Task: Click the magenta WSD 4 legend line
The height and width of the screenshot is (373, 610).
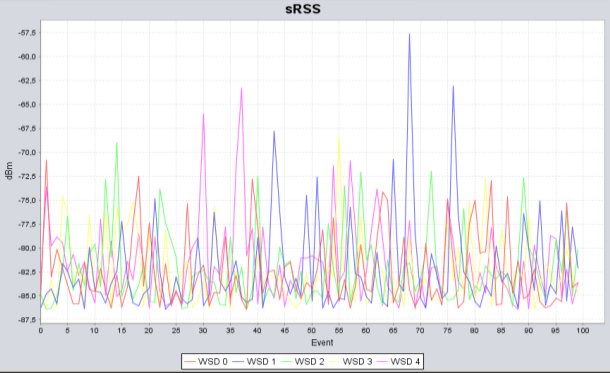Action: point(382,362)
